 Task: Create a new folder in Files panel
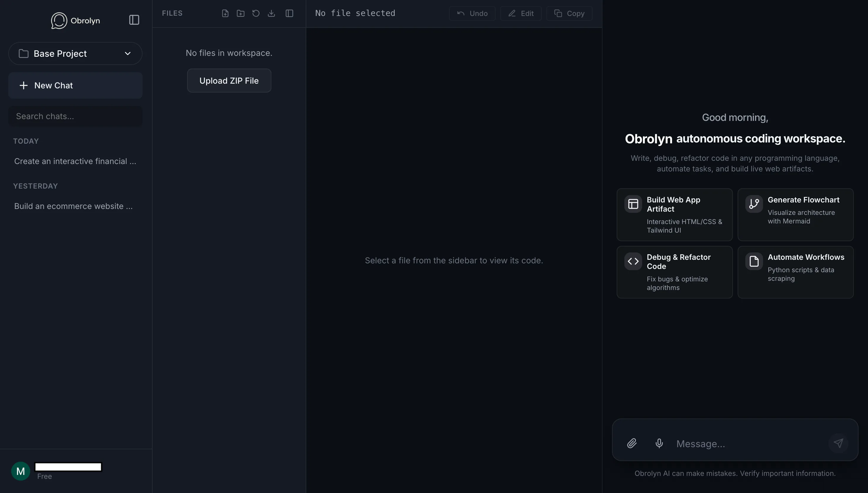(240, 13)
